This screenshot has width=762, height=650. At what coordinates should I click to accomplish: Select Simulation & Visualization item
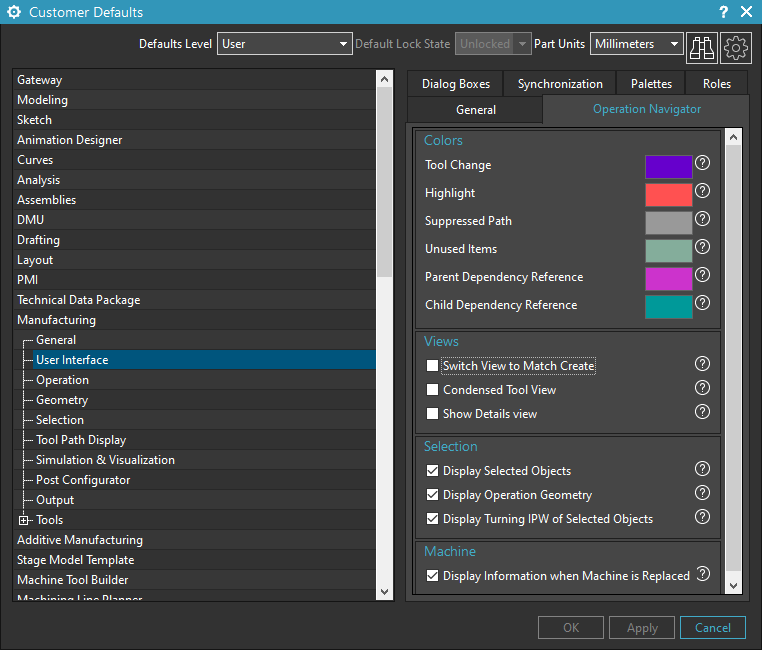[x=204, y=460]
